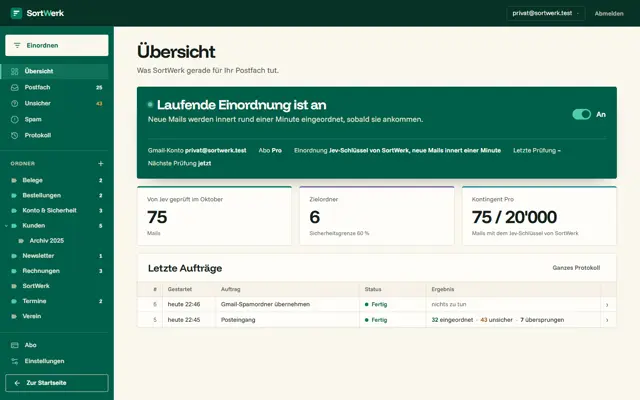Click the Protokoll history icon
640x400 pixels.
coord(15,136)
